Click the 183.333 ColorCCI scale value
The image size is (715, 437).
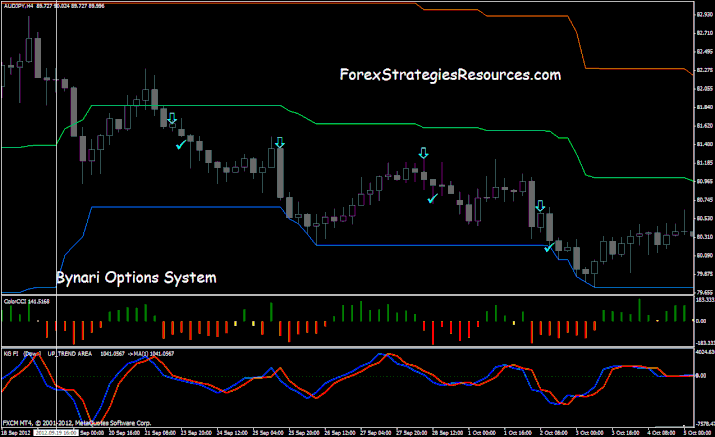705,300
